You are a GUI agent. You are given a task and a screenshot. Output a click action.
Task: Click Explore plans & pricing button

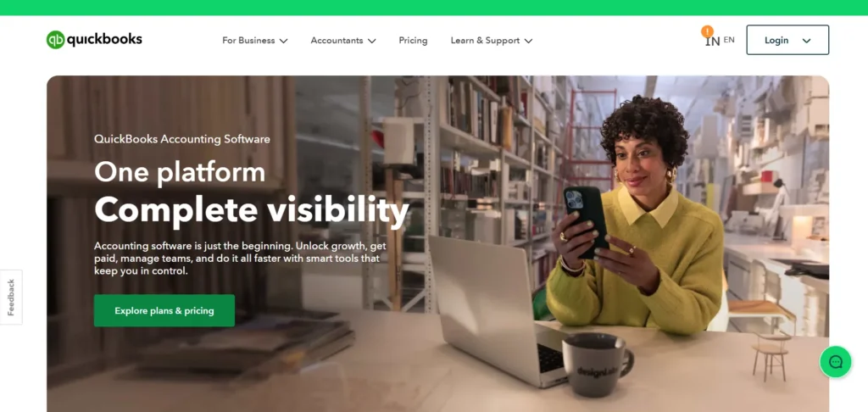(164, 310)
